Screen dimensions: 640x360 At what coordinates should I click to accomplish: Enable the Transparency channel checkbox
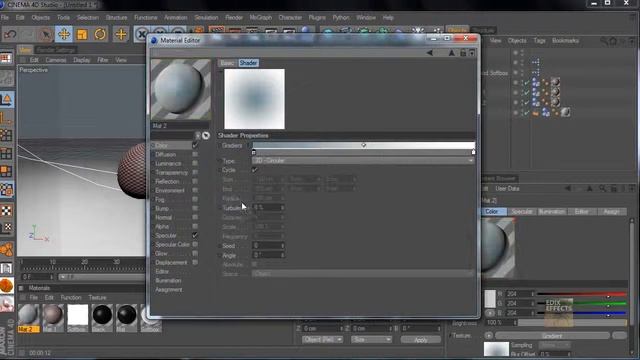pos(195,172)
